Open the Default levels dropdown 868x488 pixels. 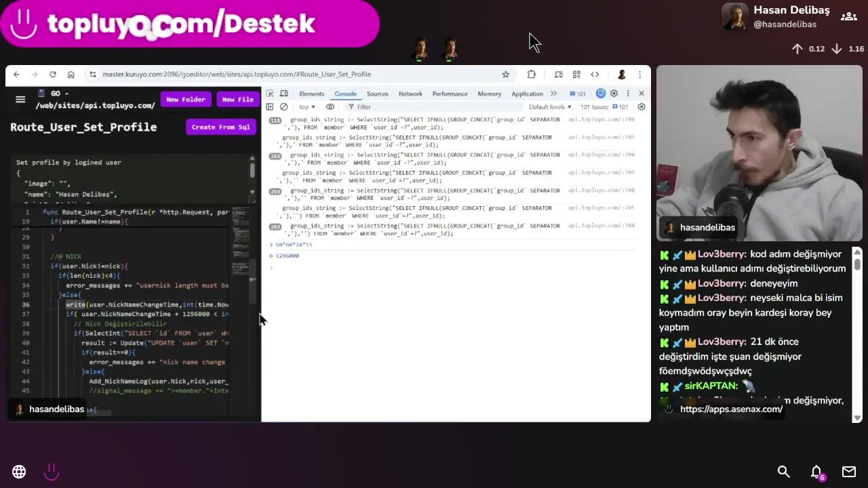point(550,107)
